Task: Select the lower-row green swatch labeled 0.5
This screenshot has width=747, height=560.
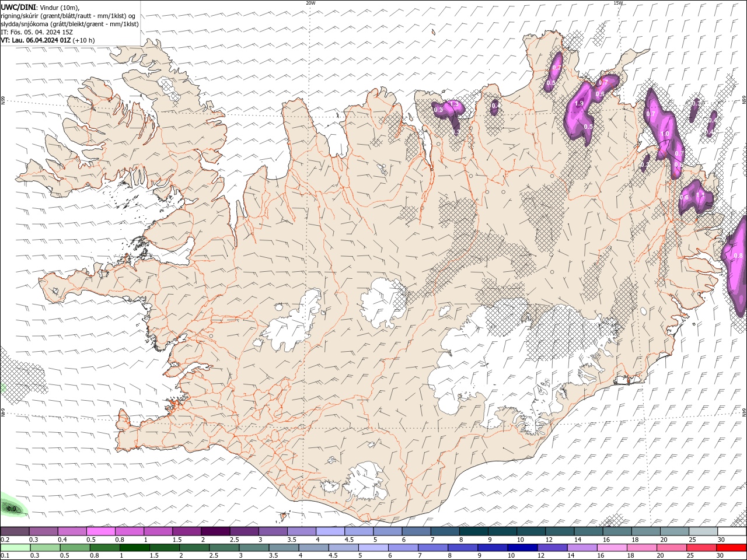Action: [x=75, y=548]
